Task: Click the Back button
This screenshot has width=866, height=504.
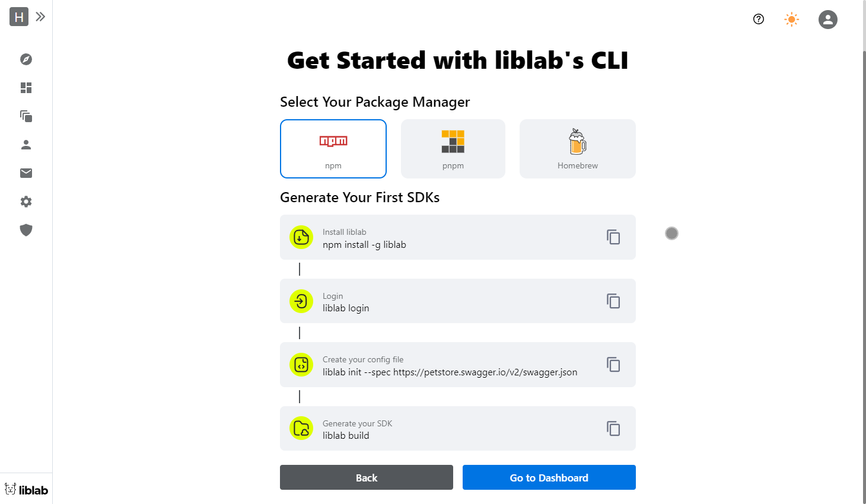Action: tap(366, 477)
